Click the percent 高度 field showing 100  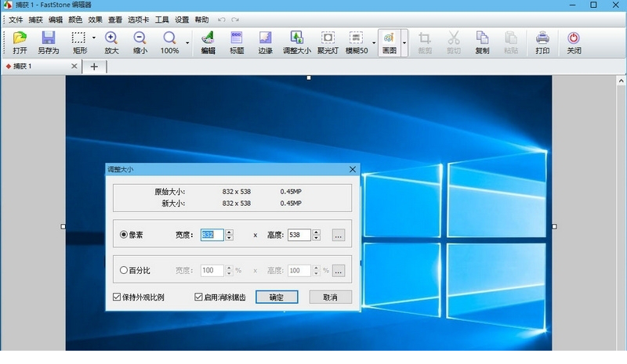click(x=299, y=270)
